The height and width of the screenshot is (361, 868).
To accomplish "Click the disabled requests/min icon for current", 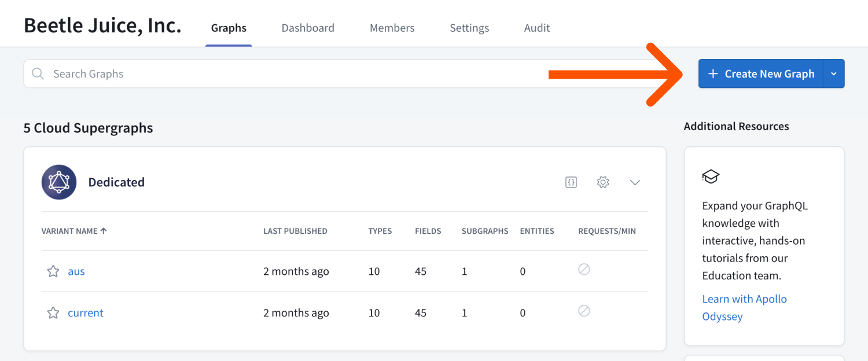I will point(584,311).
